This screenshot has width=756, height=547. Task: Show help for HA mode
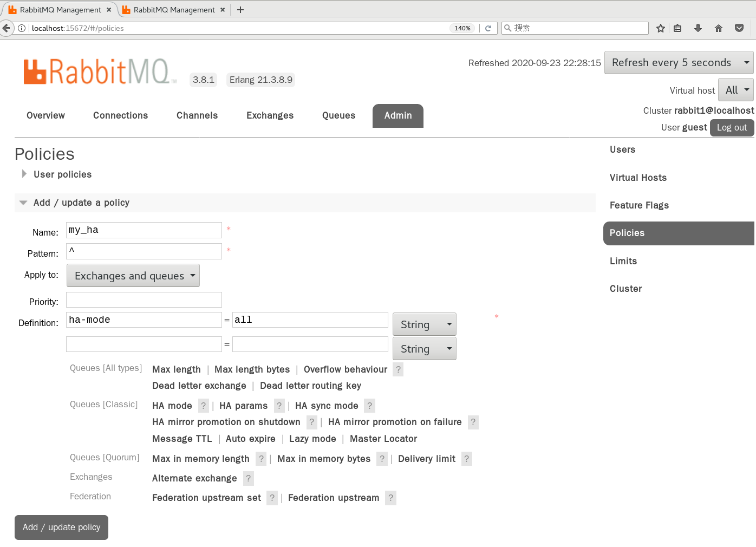(x=204, y=406)
